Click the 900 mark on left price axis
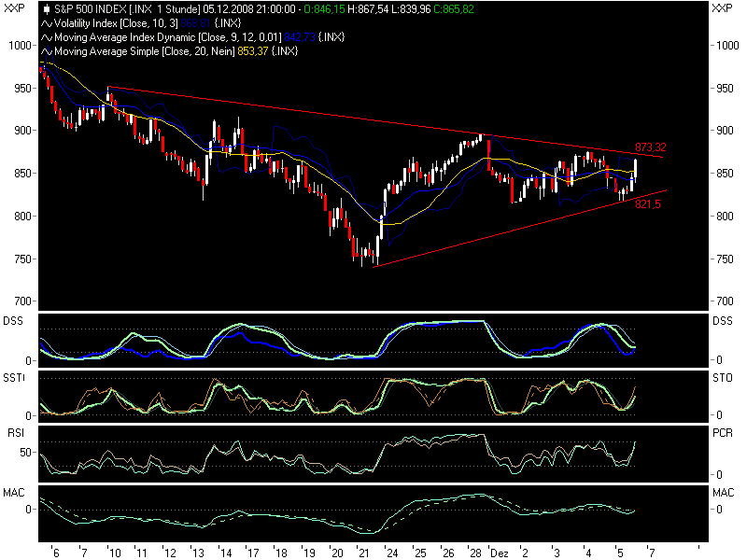The image size is (747, 560). point(22,131)
